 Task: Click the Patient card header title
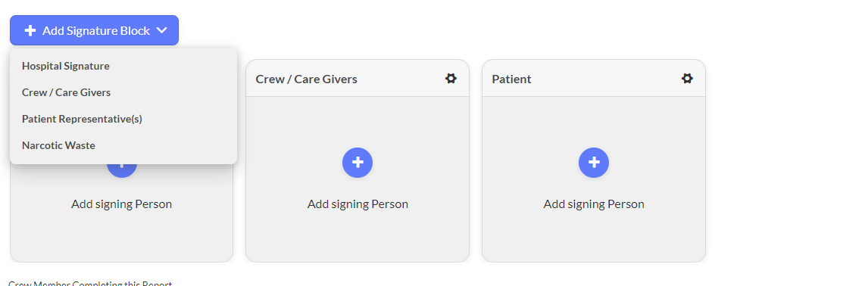(511, 79)
